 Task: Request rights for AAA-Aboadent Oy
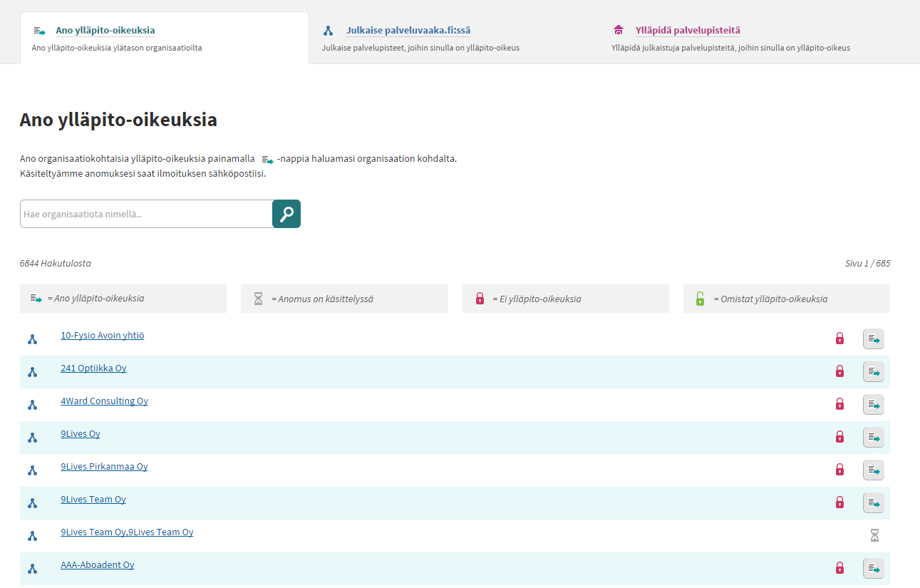click(874, 569)
